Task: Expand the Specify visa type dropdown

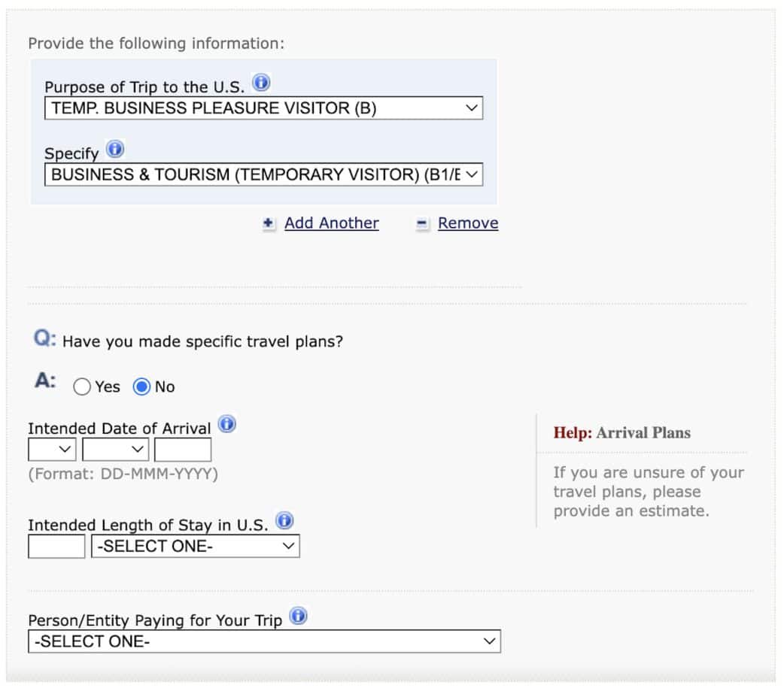Action: [x=263, y=175]
